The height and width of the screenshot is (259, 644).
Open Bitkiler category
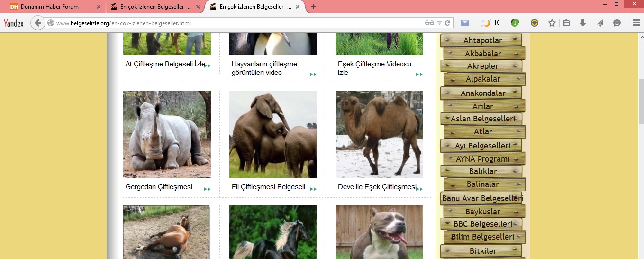coord(481,251)
